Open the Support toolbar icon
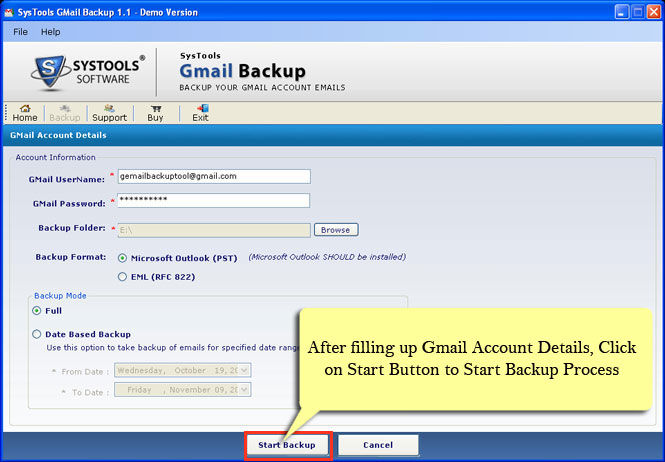This screenshot has height=462, width=665. coord(109,113)
